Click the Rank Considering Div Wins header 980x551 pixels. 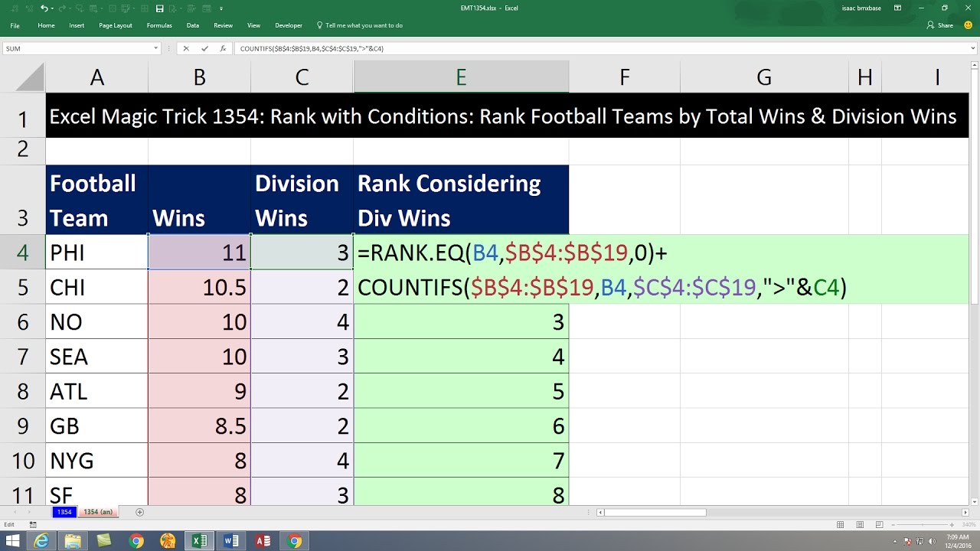[461, 200]
